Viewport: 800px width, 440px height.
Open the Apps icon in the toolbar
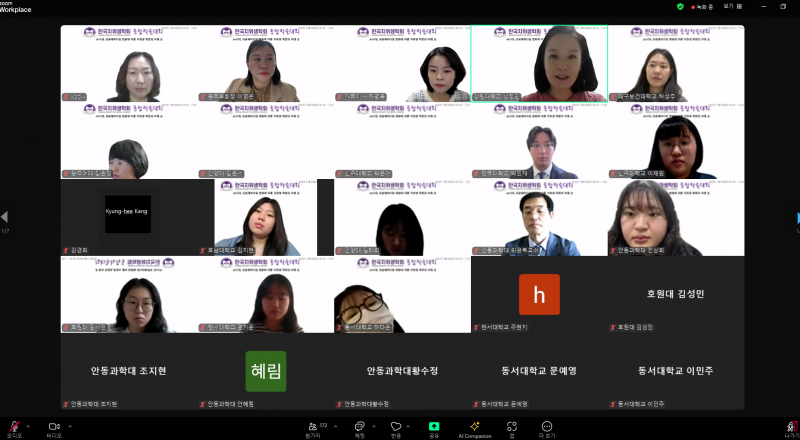pos(511,425)
